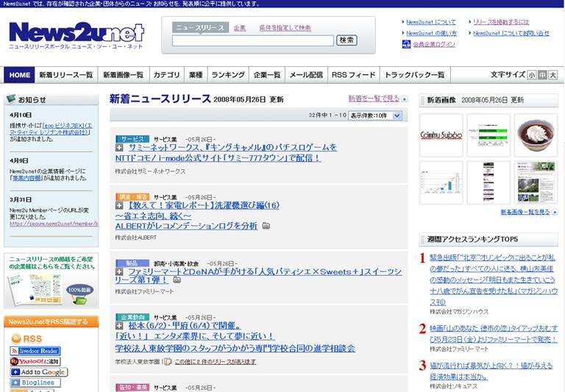
Task: Open 条件を指定して検索 advanced search
Action: click(x=285, y=28)
